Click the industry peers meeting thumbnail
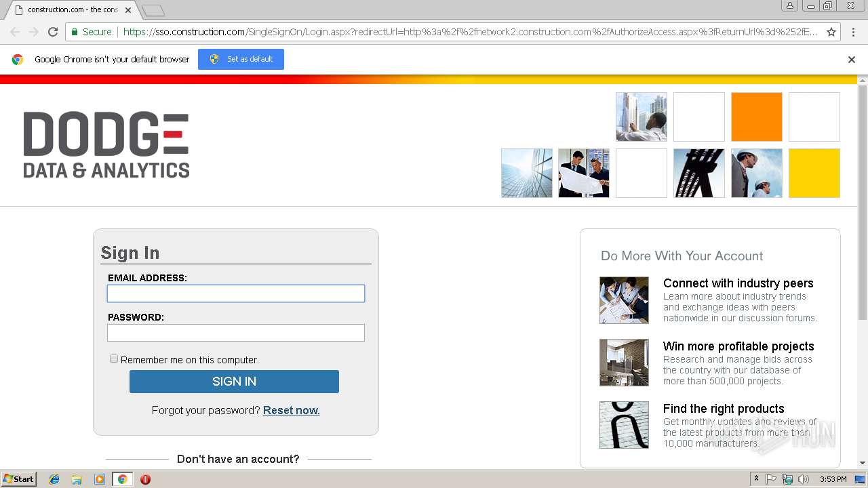868x488 pixels. click(624, 300)
